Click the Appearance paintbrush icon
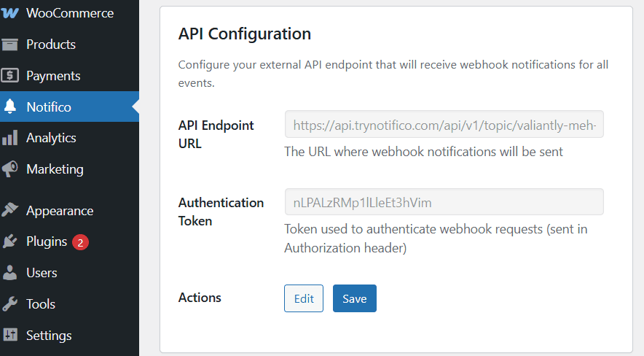Image resolution: width=644 pixels, height=356 pixels. [10, 210]
